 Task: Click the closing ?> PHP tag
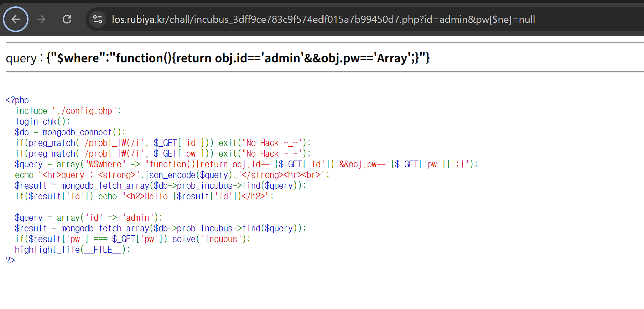point(10,260)
